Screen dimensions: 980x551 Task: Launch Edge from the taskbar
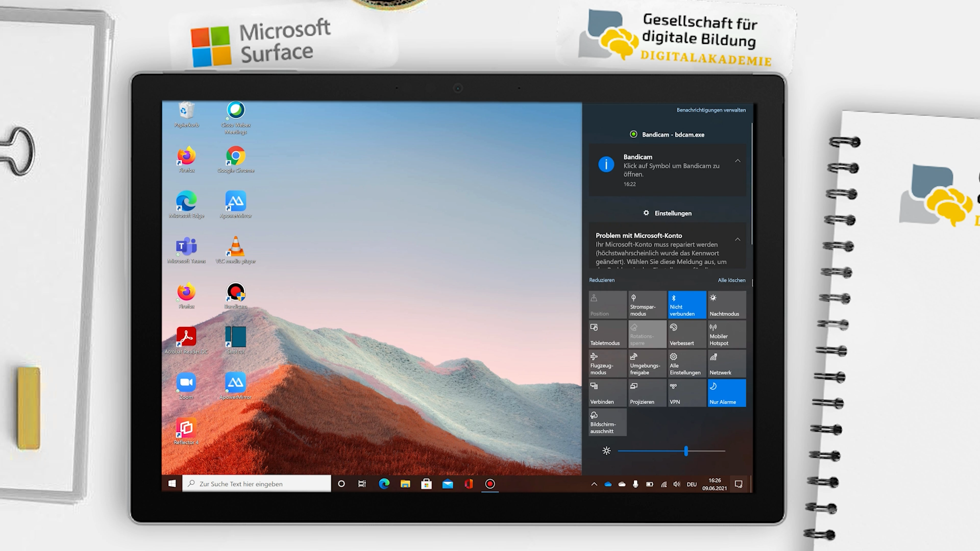[x=384, y=484]
